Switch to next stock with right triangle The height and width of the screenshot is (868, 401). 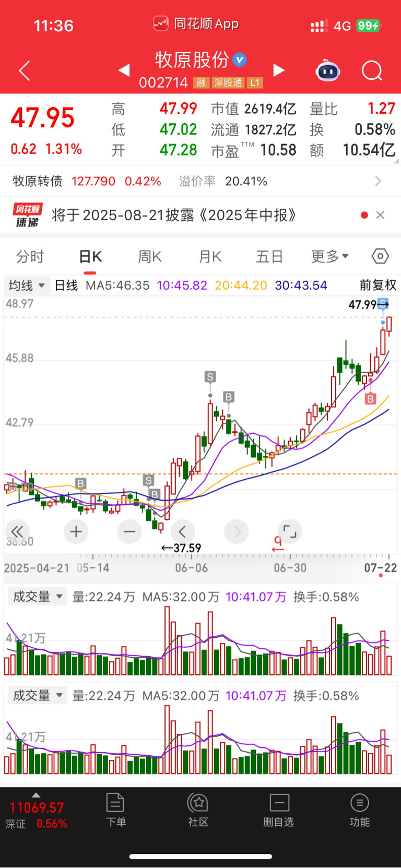pos(279,70)
